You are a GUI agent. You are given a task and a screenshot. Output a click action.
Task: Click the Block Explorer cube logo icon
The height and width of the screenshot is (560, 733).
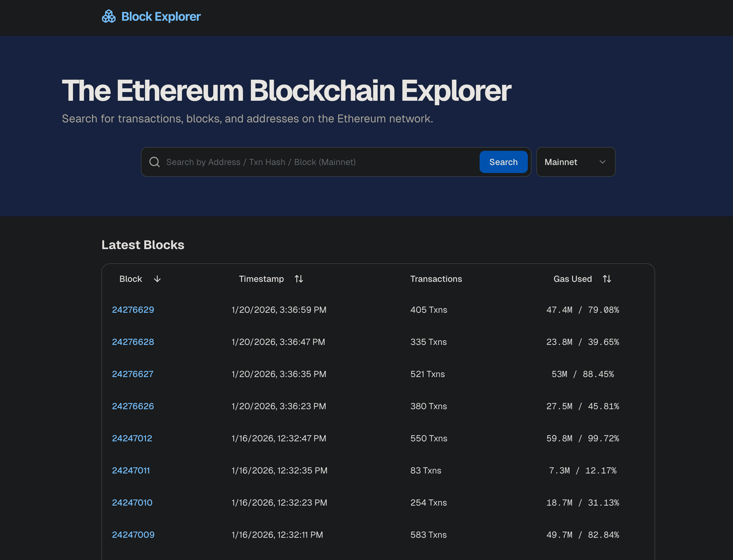[x=108, y=16]
